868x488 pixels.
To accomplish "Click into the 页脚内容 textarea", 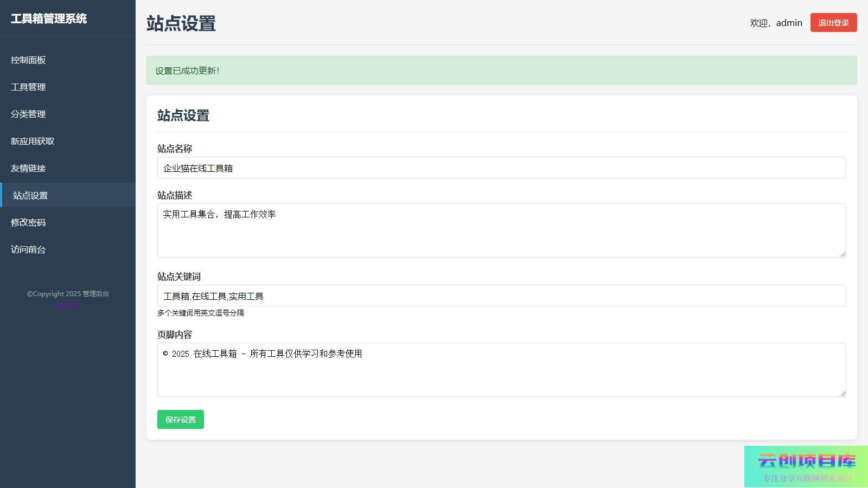I will [501, 370].
